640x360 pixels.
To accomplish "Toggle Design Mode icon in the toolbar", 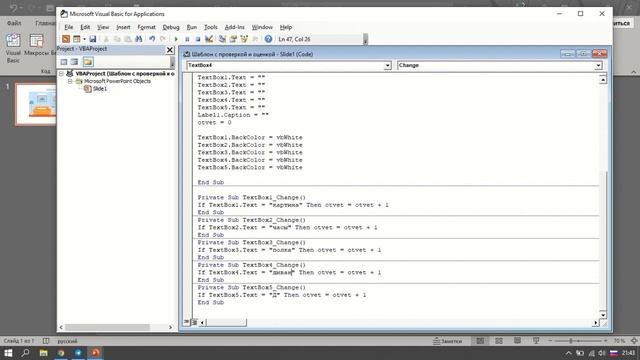I will tap(209, 39).
